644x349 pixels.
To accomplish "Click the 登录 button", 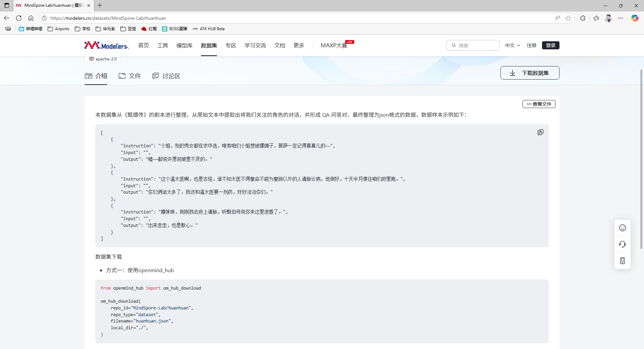I will 550,45.
